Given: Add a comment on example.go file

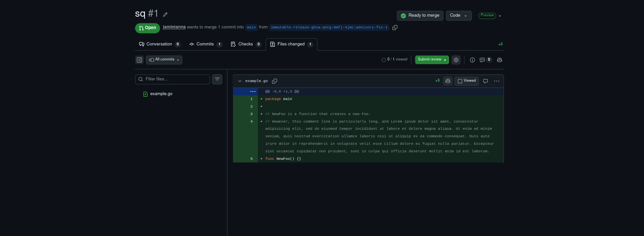Looking at the screenshot, I should 486,81.
